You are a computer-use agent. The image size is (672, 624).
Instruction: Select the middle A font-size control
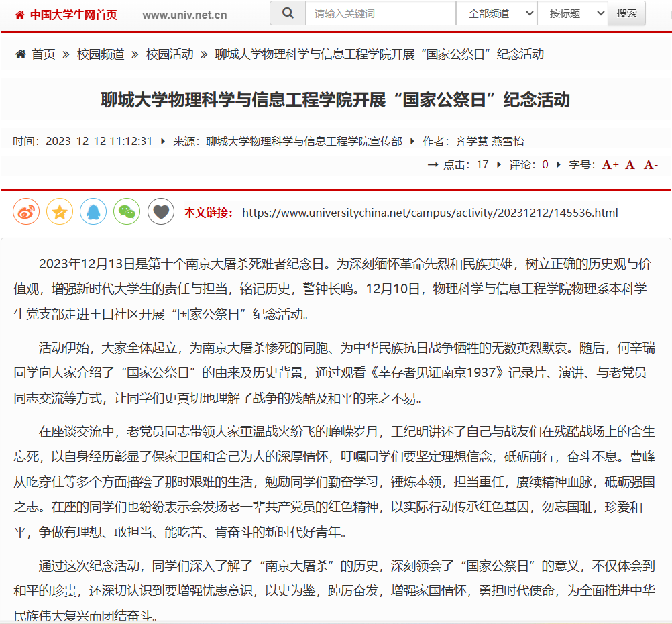631,164
